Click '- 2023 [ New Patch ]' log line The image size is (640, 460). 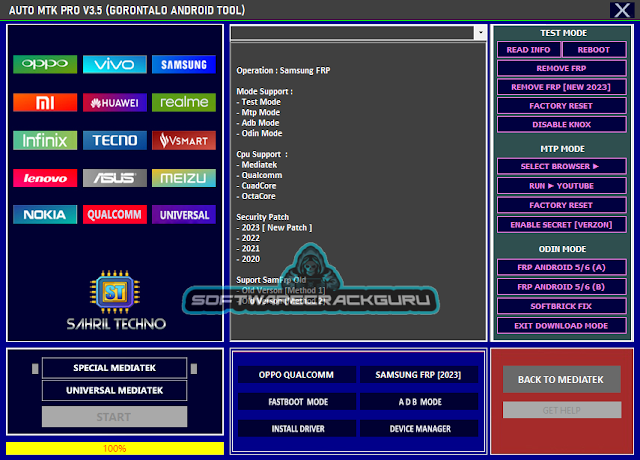(274, 227)
